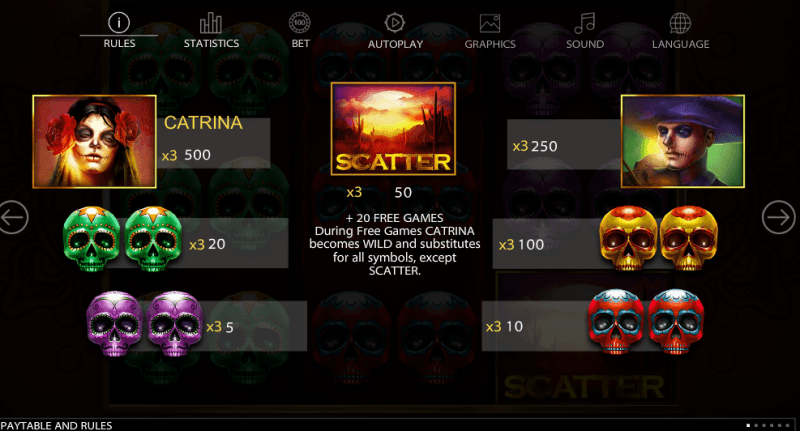
Task: Select the green skulls symbol
Action: tap(122, 239)
